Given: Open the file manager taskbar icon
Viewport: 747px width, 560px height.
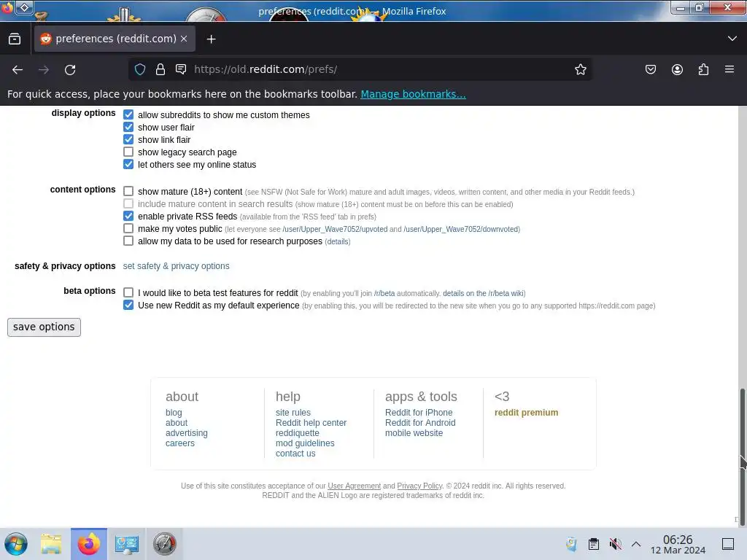Looking at the screenshot, I should [x=51, y=544].
